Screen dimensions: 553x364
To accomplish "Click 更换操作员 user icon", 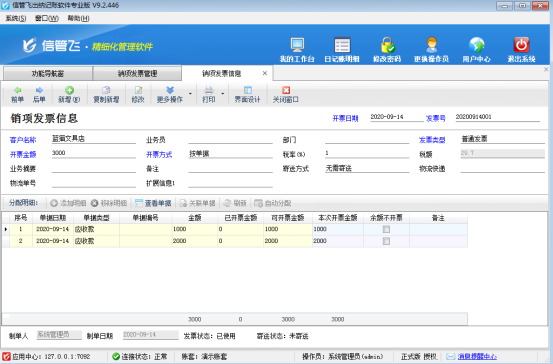I will (431, 45).
